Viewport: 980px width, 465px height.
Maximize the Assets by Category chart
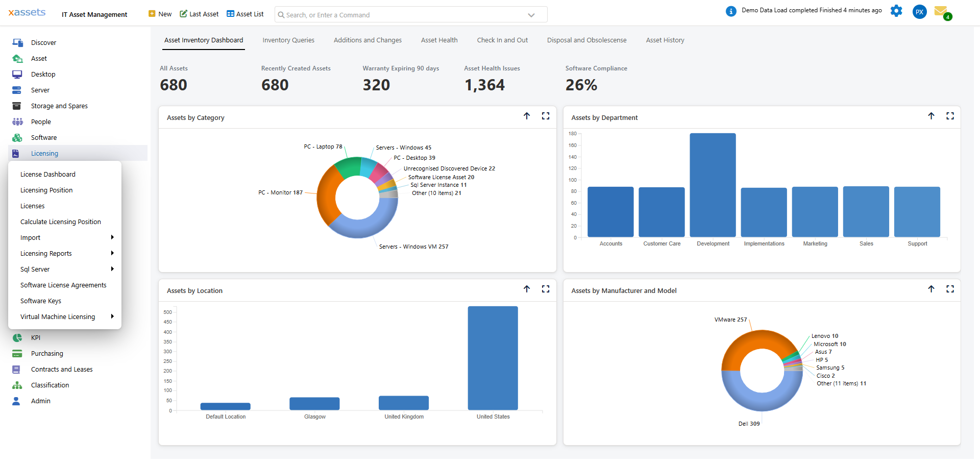click(545, 116)
